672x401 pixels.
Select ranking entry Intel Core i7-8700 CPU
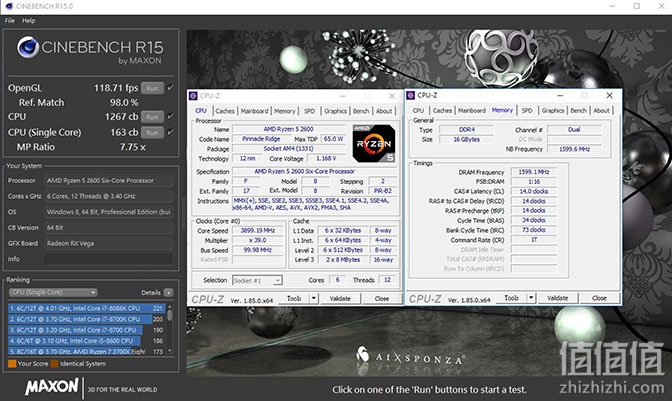click(x=86, y=330)
